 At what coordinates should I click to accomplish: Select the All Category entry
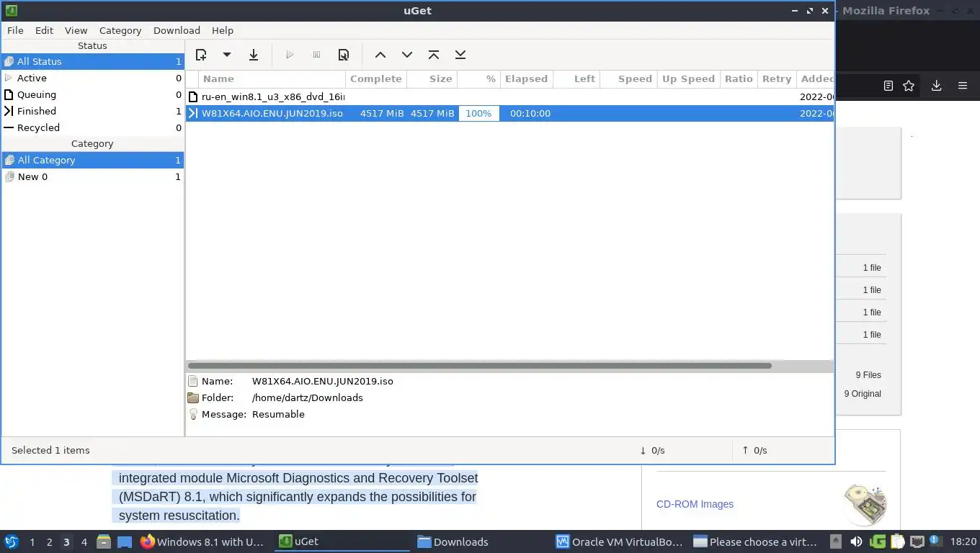pyautogui.click(x=92, y=160)
